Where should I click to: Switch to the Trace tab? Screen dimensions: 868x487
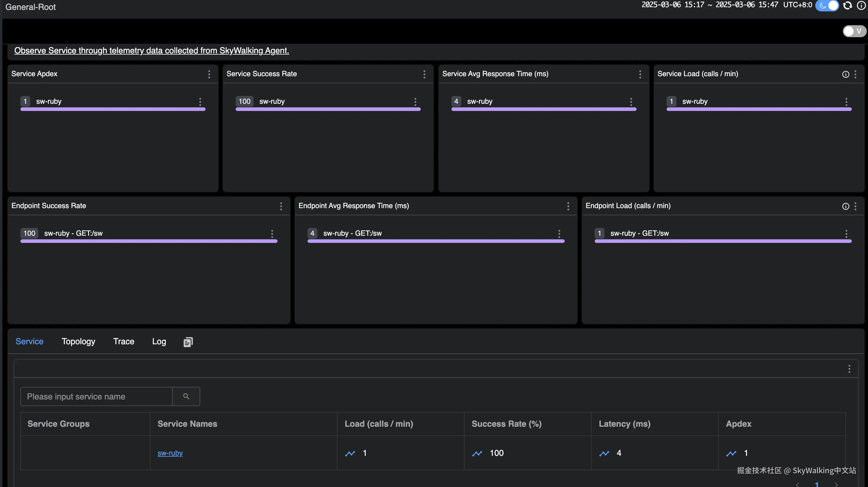click(124, 341)
